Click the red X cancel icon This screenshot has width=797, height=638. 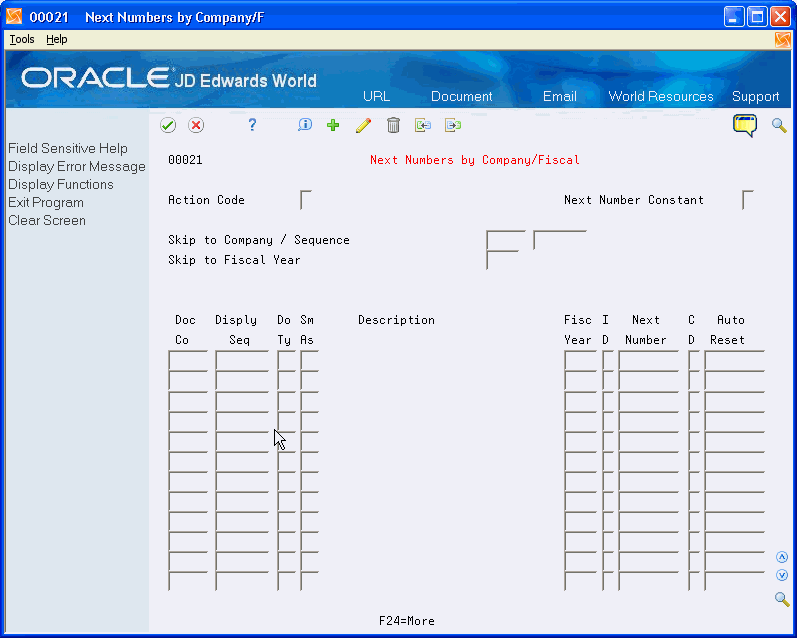196,125
